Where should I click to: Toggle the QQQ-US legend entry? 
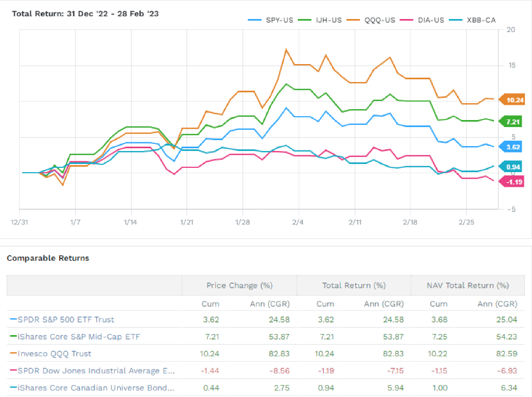tap(371, 20)
